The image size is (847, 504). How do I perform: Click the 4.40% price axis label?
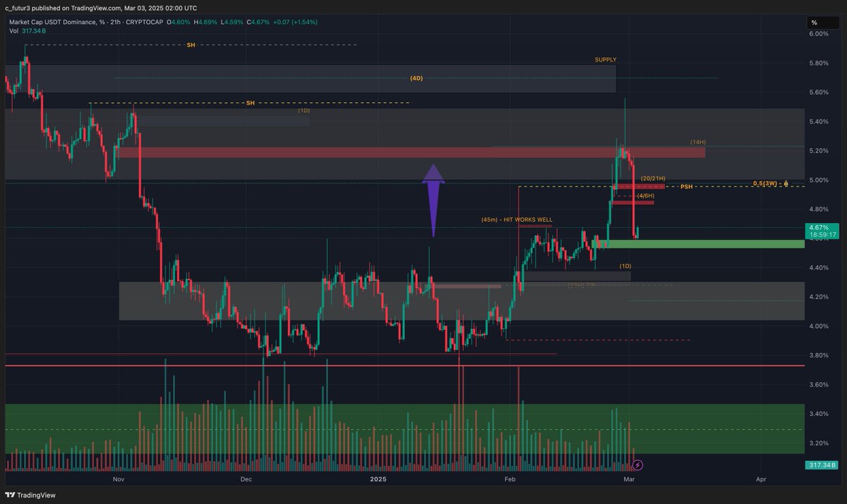pyautogui.click(x=819, y=268)
